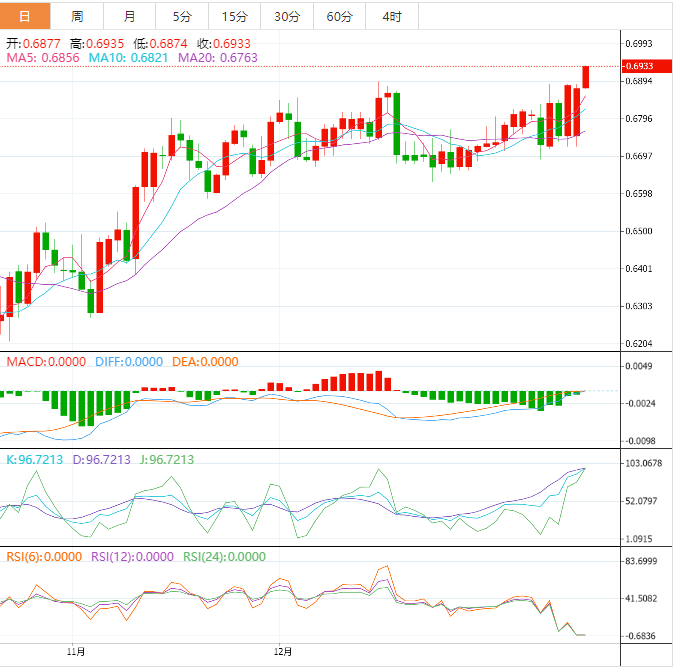Switch to the 60分 interval tab
This screenshot has height=667, width=677.
tap(339, 16)
